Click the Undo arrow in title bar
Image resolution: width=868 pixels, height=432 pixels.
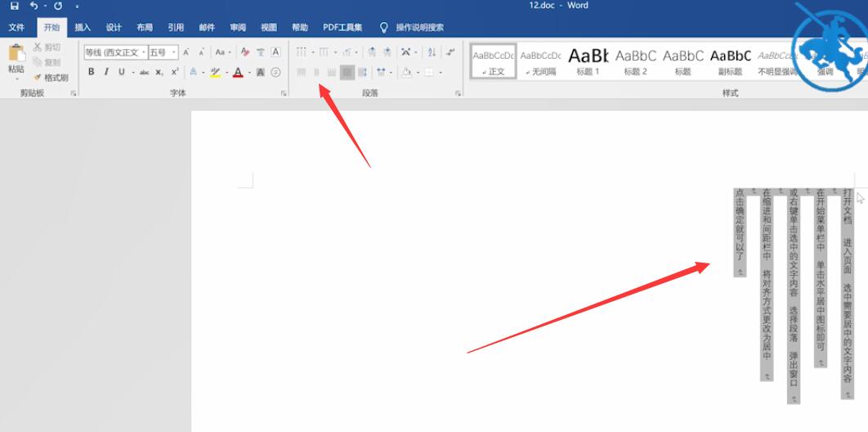(x=34, y=6)
